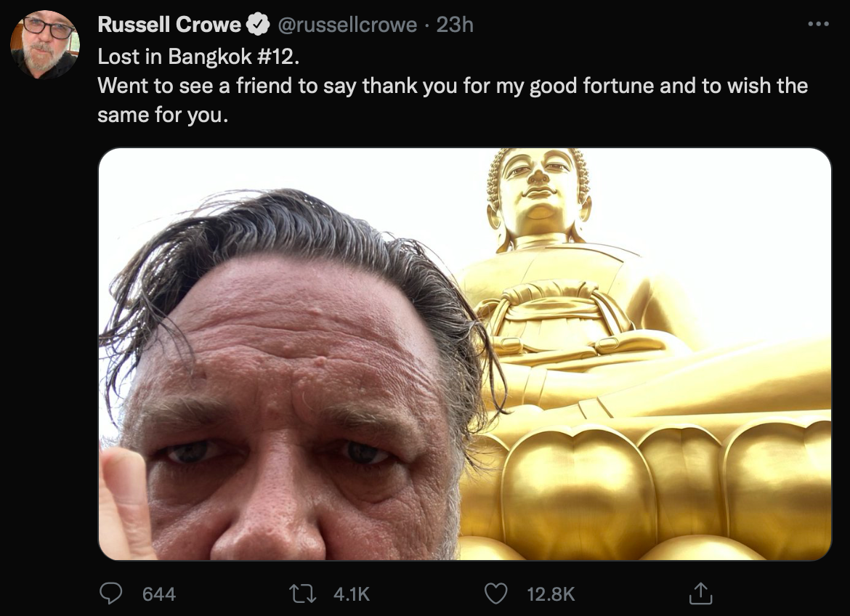Click the 12.8K likes count
The width and height of the screenshot is (850, 616).
tap(551, 594)
